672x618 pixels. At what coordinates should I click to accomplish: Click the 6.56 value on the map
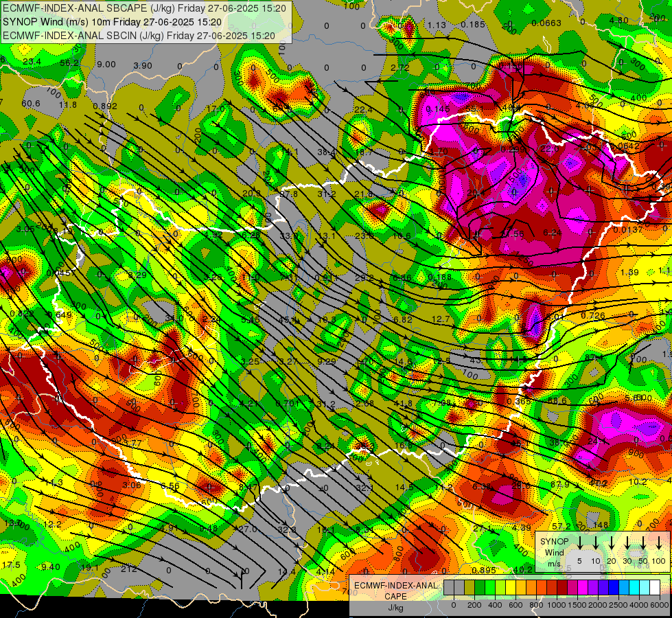coord(170,486)
